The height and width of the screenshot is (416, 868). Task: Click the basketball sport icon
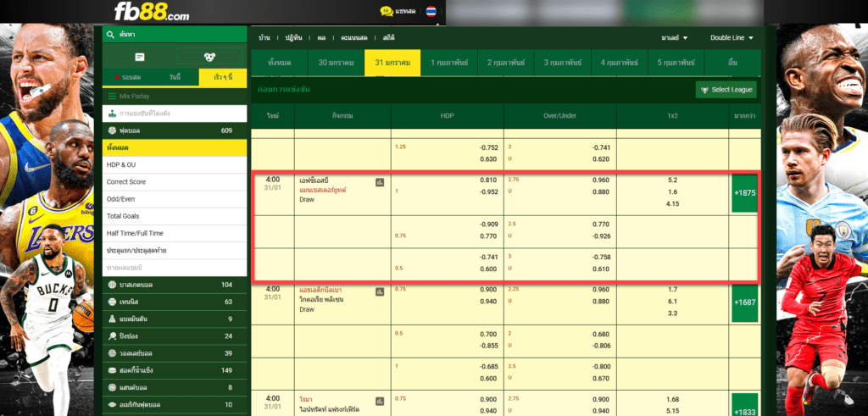113,285
